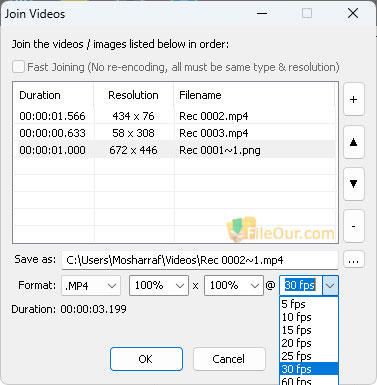Move selected file up with the up arrow
377x385 pixels.
coord(353,142)
